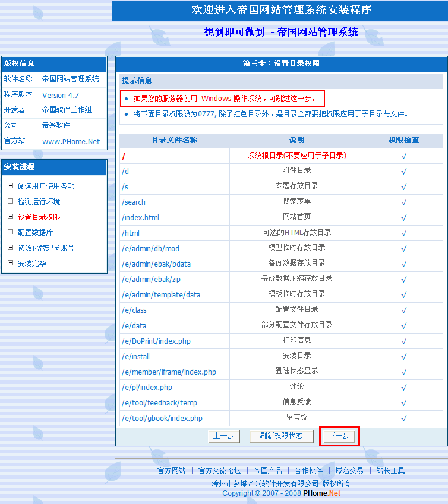448x504 pixels.
Task: Click the red root directory / entry
Action: coord(124,156)
